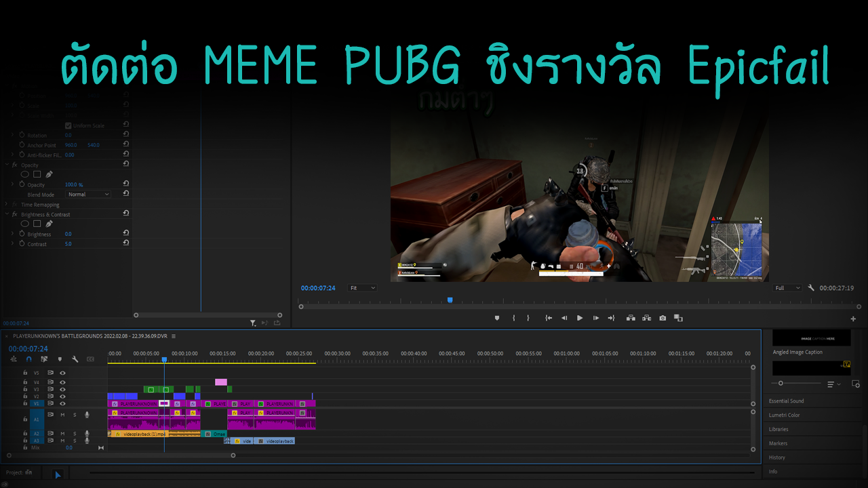
Task: Open the Lumetri Color panel
Action: (x=785, y=415)
